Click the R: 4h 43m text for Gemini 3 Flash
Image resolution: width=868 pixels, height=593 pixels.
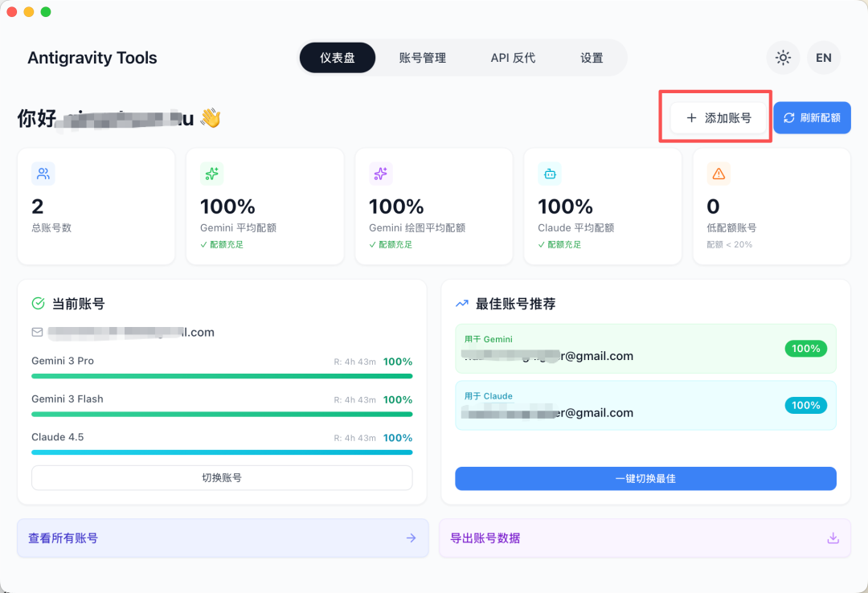tap(355, 400)
